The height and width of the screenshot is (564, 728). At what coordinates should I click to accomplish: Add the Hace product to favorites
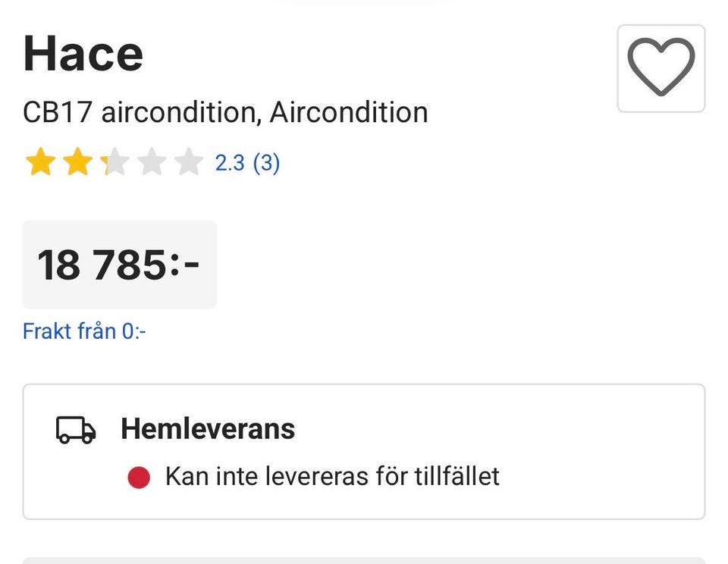click(661, 68)
